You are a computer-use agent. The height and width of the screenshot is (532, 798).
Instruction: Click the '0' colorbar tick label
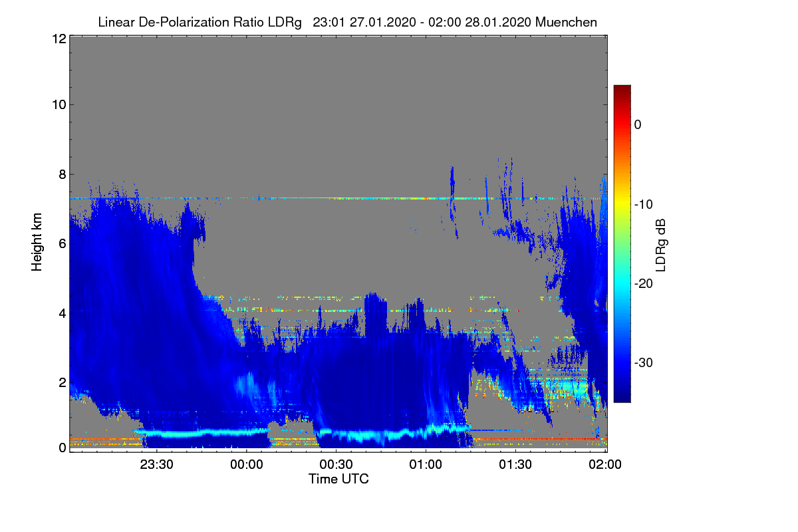[x=638, y=124]
